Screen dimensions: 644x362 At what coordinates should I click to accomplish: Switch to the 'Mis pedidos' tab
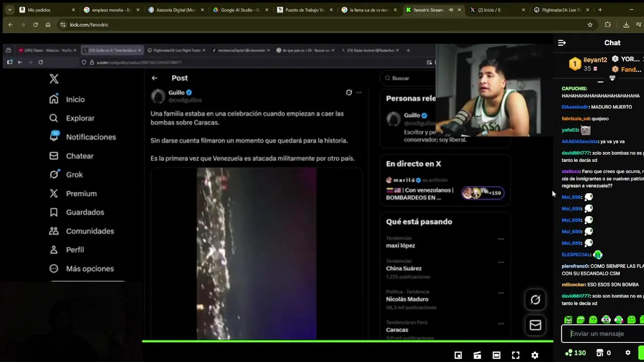pos(46,10)
